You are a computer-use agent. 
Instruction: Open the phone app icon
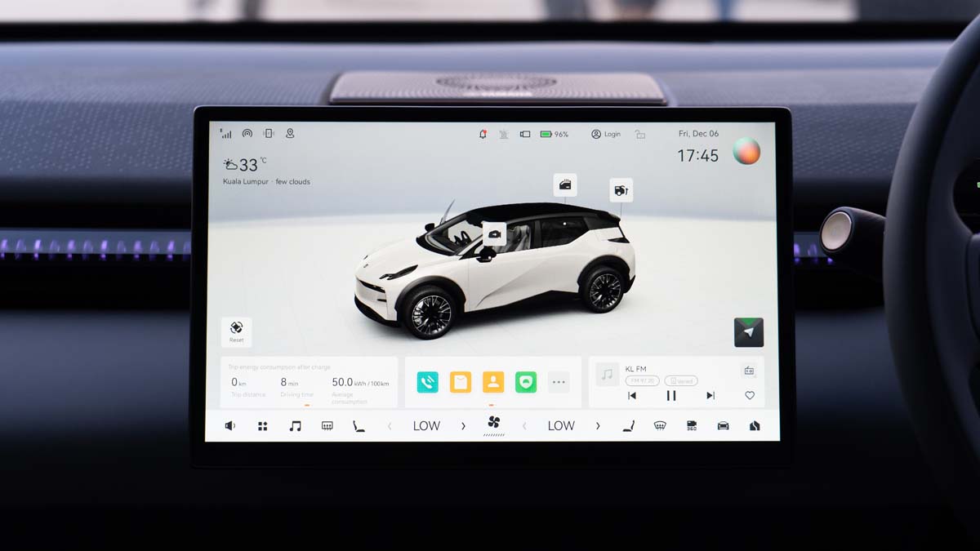coord(427,382)
